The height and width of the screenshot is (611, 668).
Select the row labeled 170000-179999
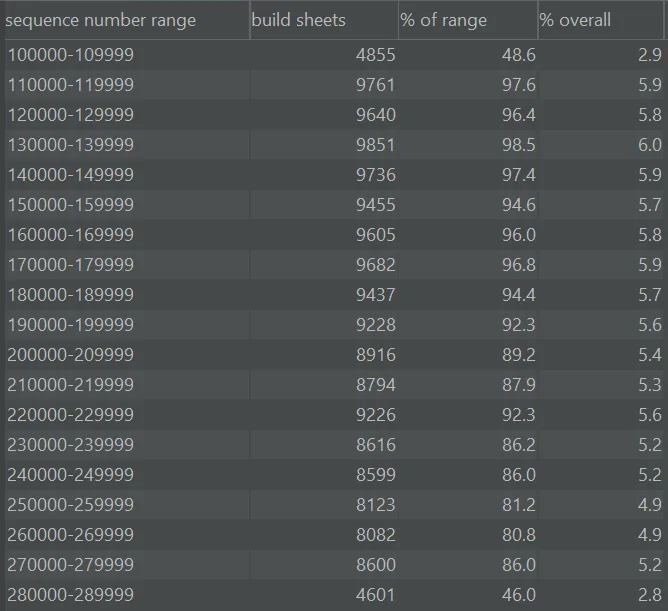(x=334, y=265)
